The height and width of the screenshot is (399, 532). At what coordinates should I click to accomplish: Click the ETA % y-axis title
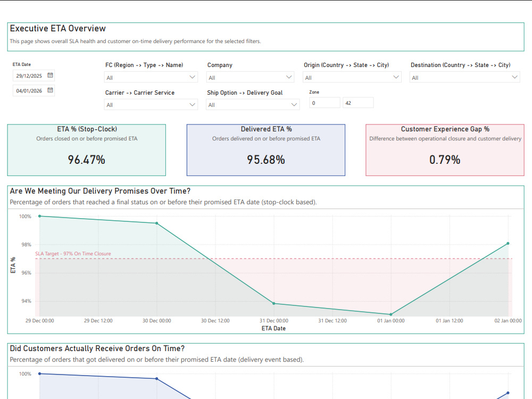click(x=13, y=265)
